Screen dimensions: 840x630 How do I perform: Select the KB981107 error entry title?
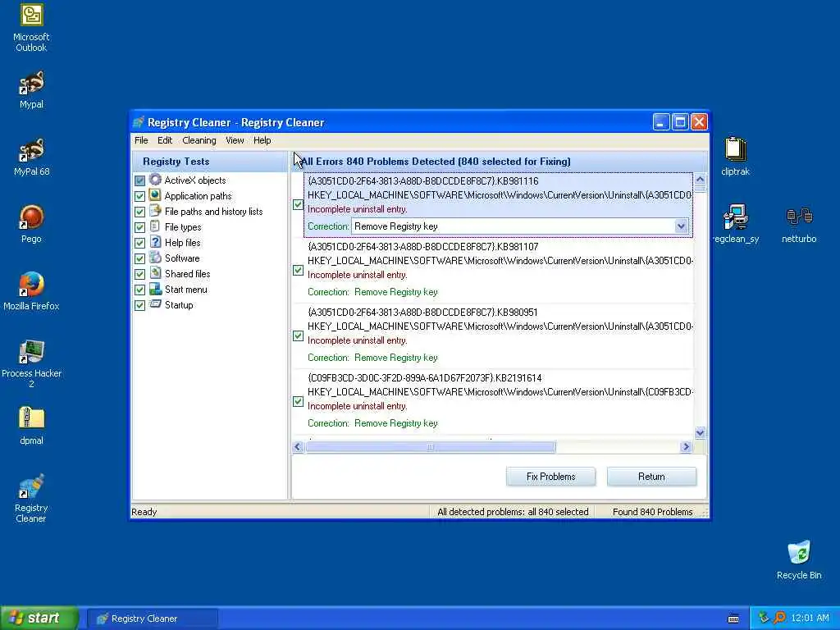(422, 246)
